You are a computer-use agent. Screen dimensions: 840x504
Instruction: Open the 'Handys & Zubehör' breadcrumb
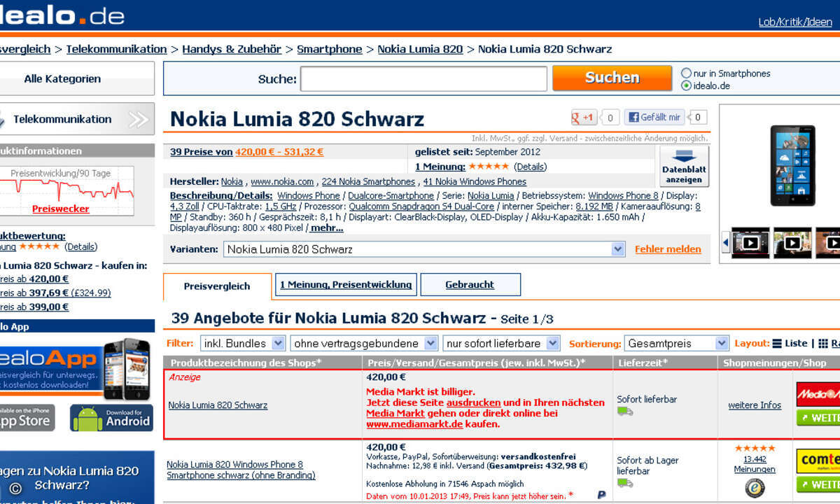click(x=232, y=49)
